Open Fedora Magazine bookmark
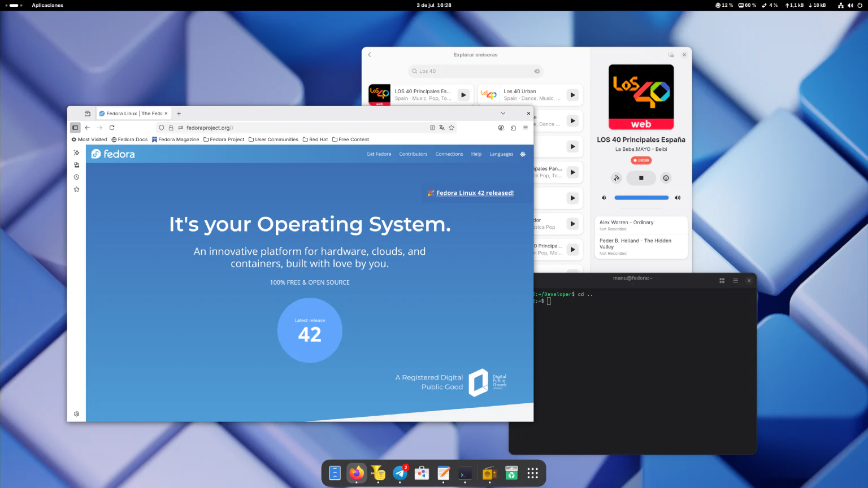 click(176, 140)
